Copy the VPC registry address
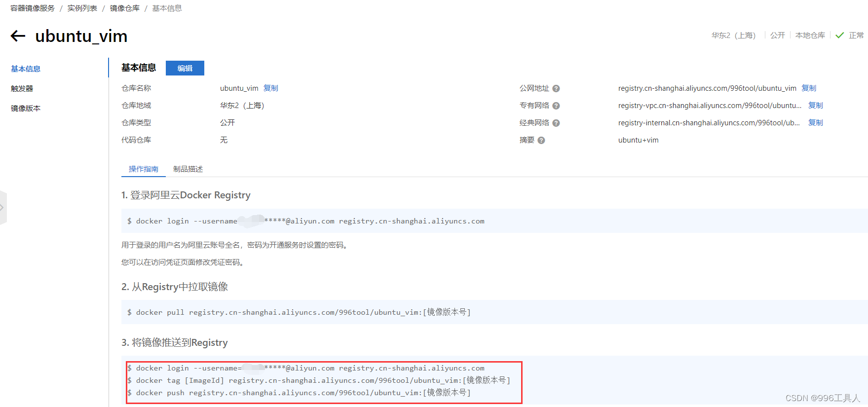 point(816,105)
